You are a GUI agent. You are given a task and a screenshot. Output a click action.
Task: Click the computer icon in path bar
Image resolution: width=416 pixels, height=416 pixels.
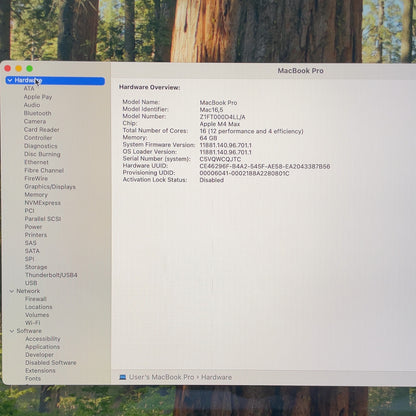click(x=123, y=377)
